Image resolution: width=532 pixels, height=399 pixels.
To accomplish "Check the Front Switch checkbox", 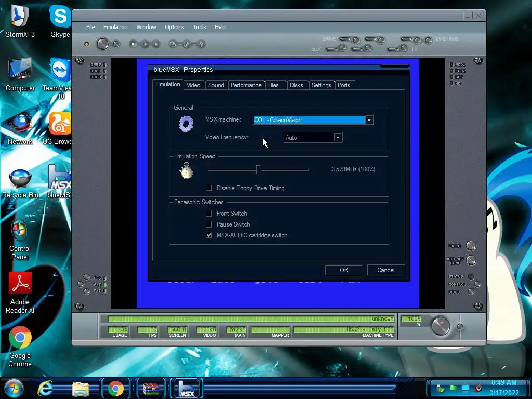I will pos(209,213).
